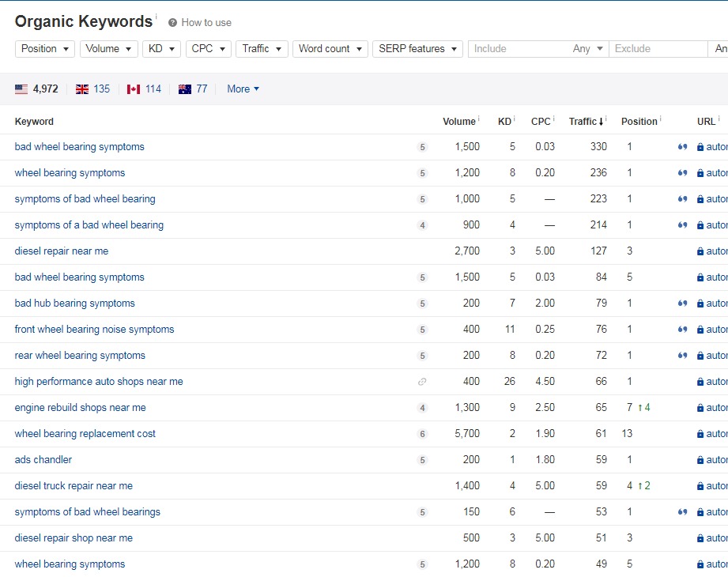Click the lock icon in ads chandler row

pyautogui.click(x=700, y=459)
